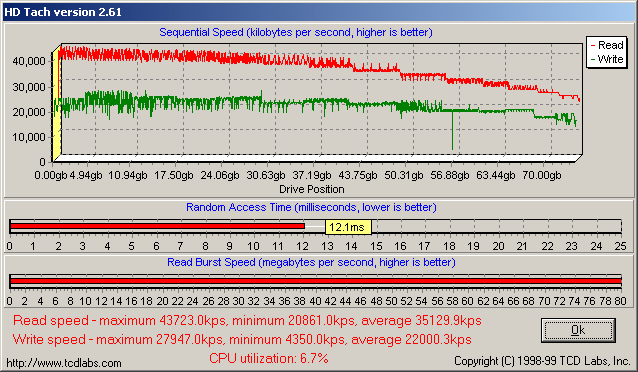Click the deep green write-speed dip spike
The height and width of the screenshot is (372, 638).
coord(452,130)
